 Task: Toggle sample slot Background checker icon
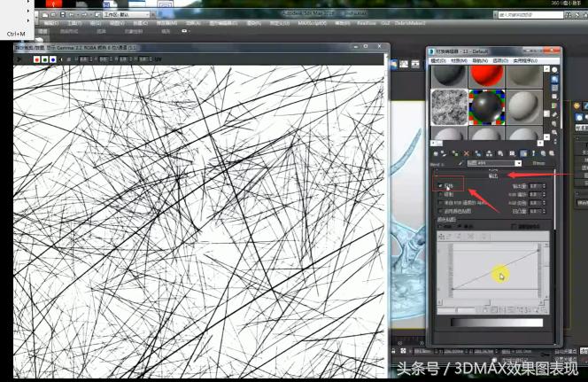coord(554,88)
